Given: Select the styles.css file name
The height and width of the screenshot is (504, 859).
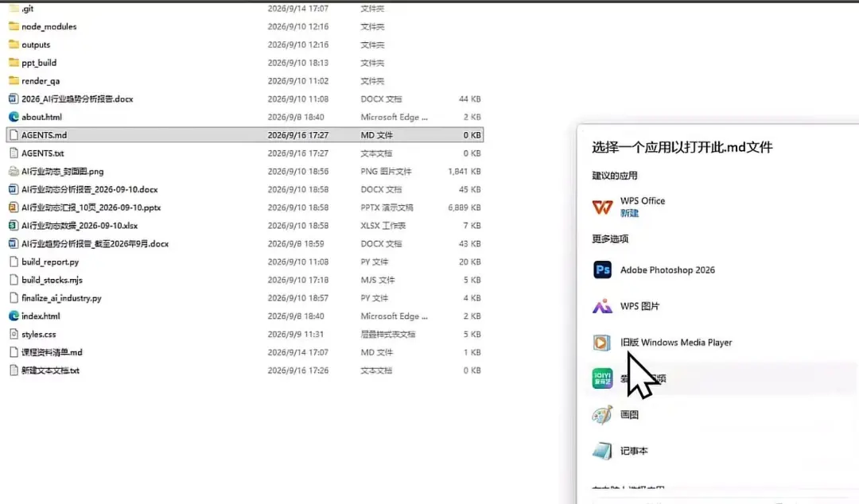Looking at the screenshot, I should click(x=39, y=334).
